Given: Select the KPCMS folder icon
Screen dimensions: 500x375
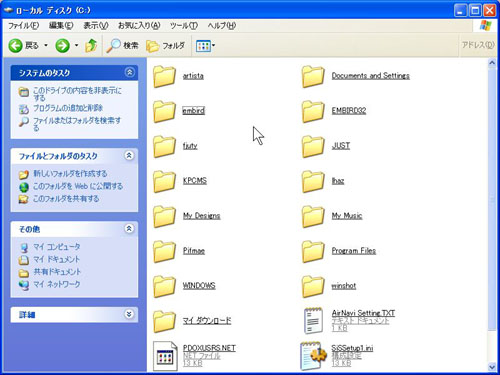Looking at the screenshot, I should (164, 181).
